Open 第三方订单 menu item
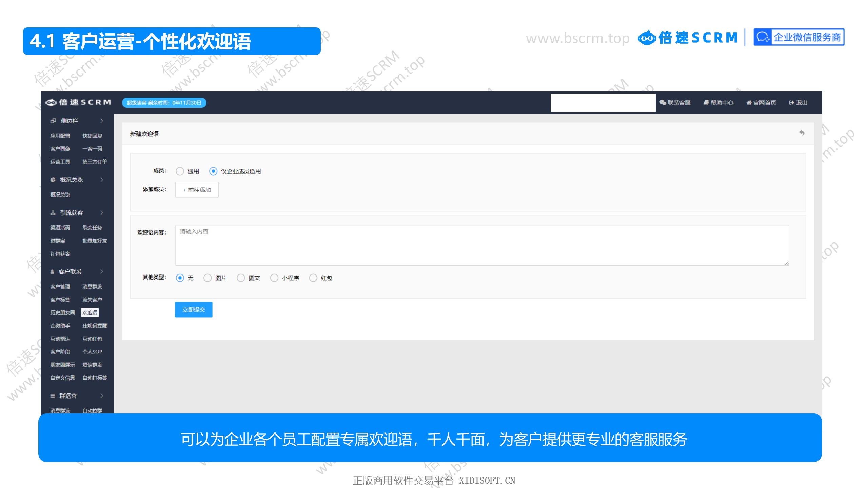 95,162
